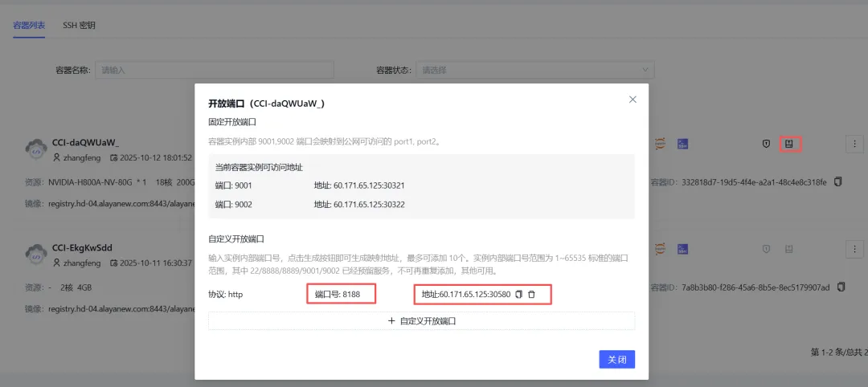Click open port icon for CCI-daQWUaW_
Viewport: 868px width, 387px height.
[789, 144]
